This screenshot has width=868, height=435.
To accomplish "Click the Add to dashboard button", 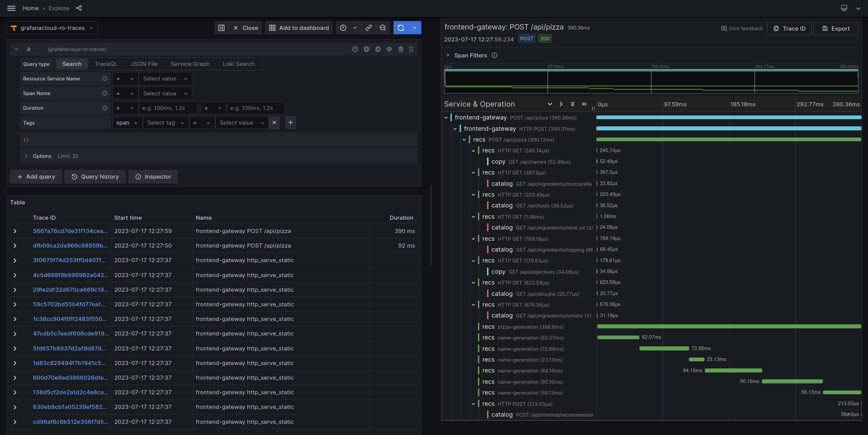I will pos(298,28).
